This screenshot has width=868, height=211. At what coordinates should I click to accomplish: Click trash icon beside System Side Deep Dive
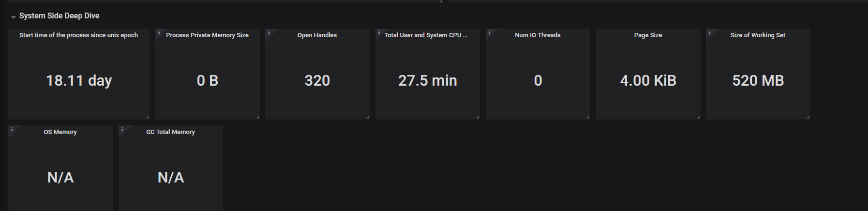point(121,16)
